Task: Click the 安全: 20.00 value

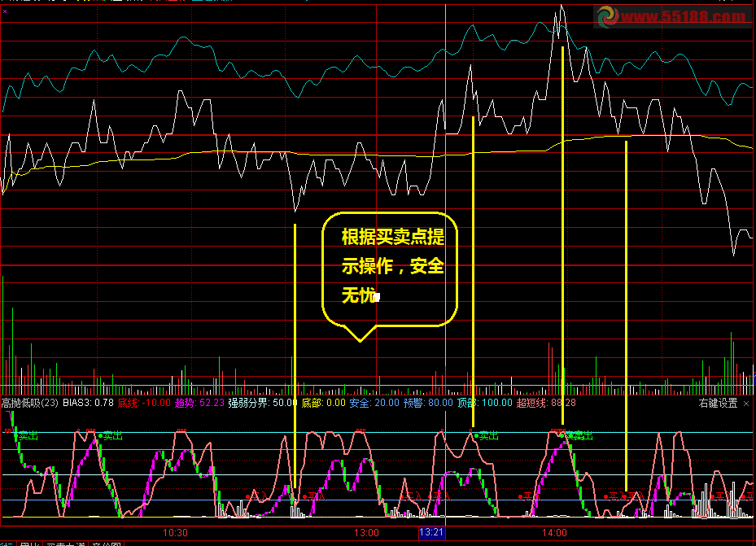Action: point(374,403)
